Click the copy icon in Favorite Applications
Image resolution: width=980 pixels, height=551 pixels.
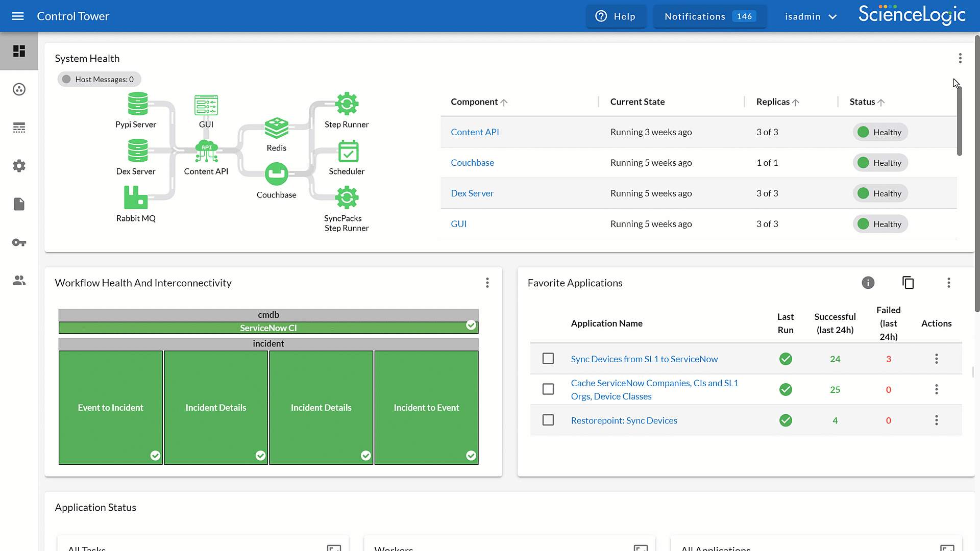[x=908, y=283]
